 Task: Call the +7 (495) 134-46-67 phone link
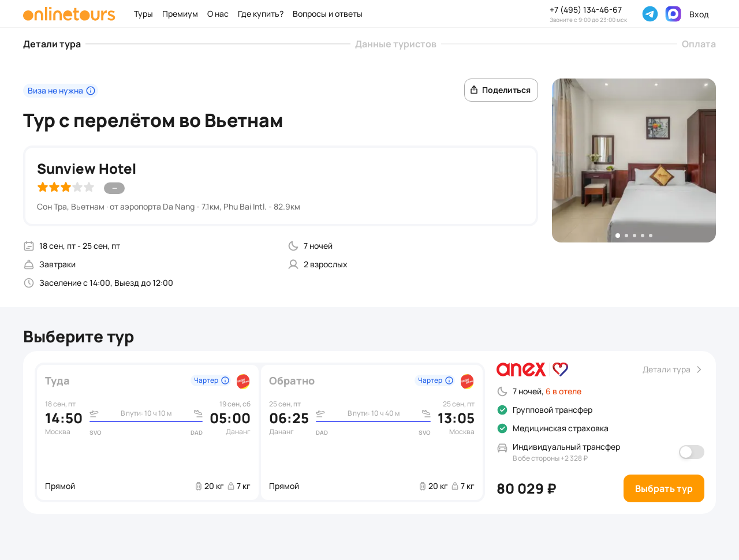[x=586, y=10]
